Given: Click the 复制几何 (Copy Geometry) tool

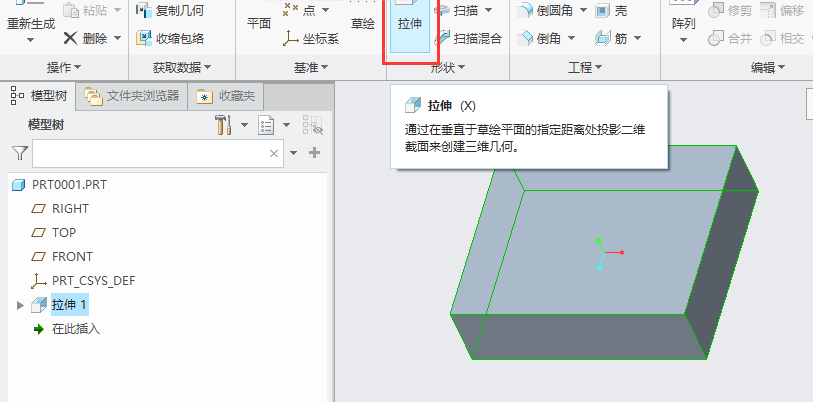Looking at the screenshot, I should pos(170,10).
